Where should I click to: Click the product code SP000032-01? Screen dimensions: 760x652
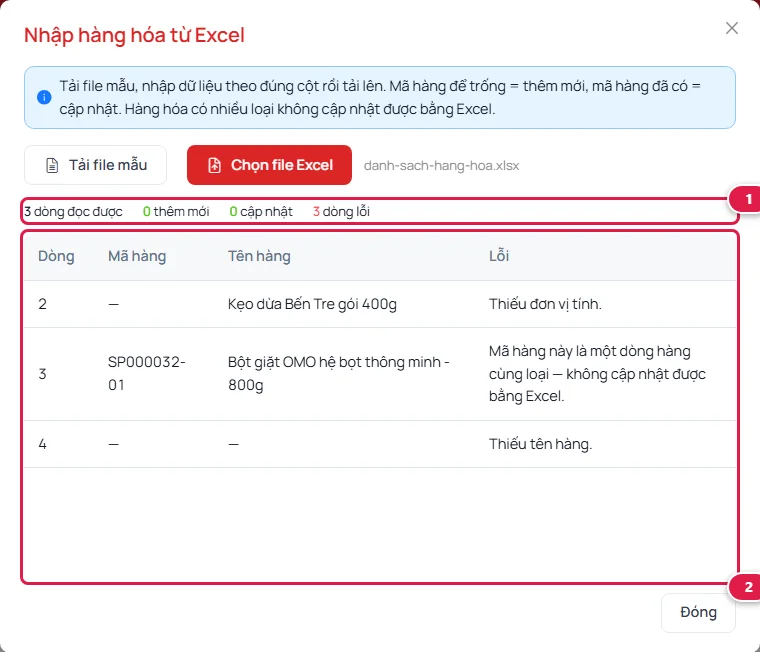pyautogui.click(x=147, y=373)
